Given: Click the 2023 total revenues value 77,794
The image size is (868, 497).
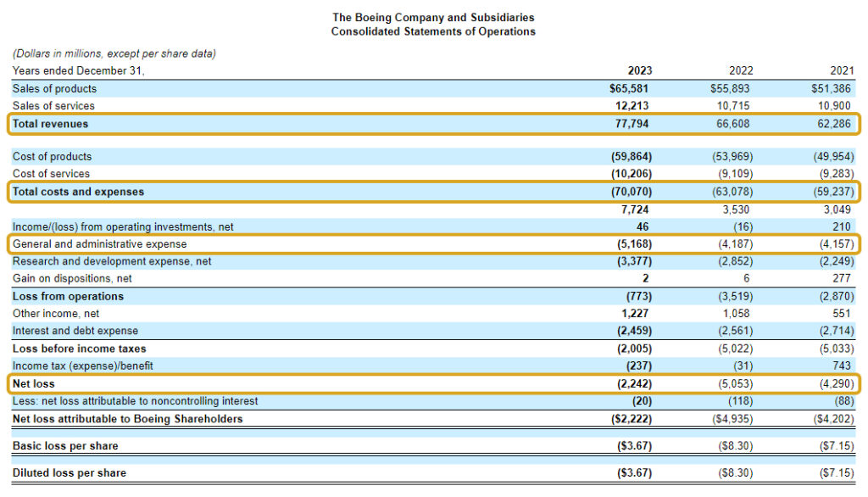Looking at the screenshot, I should click(634, 124).
